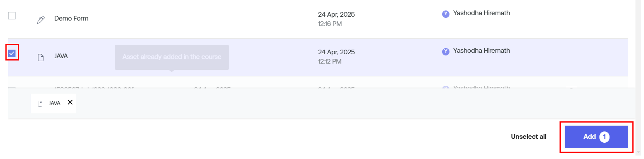Viewport: 644px width, 159px height.
Task: Click the document icon in the JAVA row
Action: pos(41,58)
